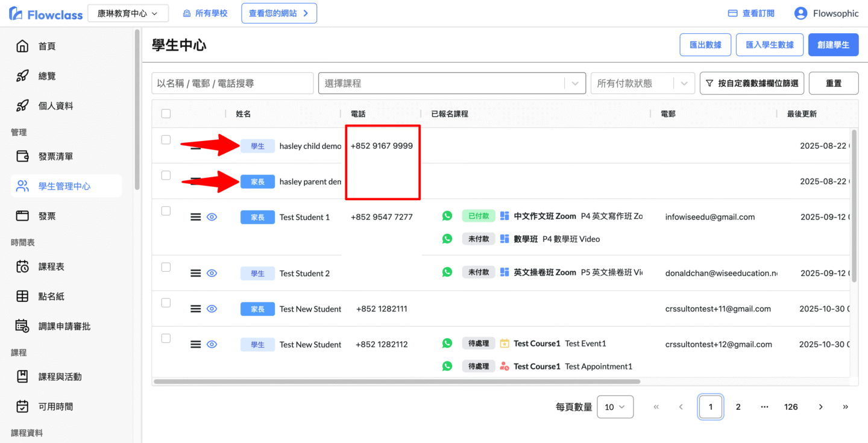Image resolution: width=868 pixels, height=443 pixels.
Task: Navigate to 發票清單 in sidebar
Action: tap(55, 157)
